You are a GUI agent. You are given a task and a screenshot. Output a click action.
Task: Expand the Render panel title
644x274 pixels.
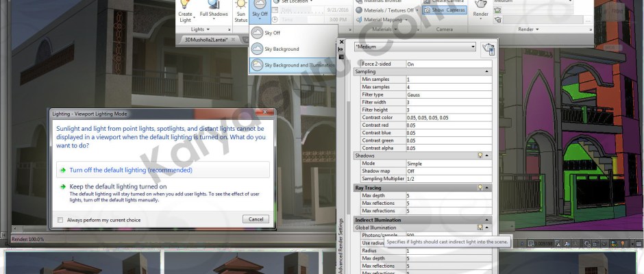[528, 29]
